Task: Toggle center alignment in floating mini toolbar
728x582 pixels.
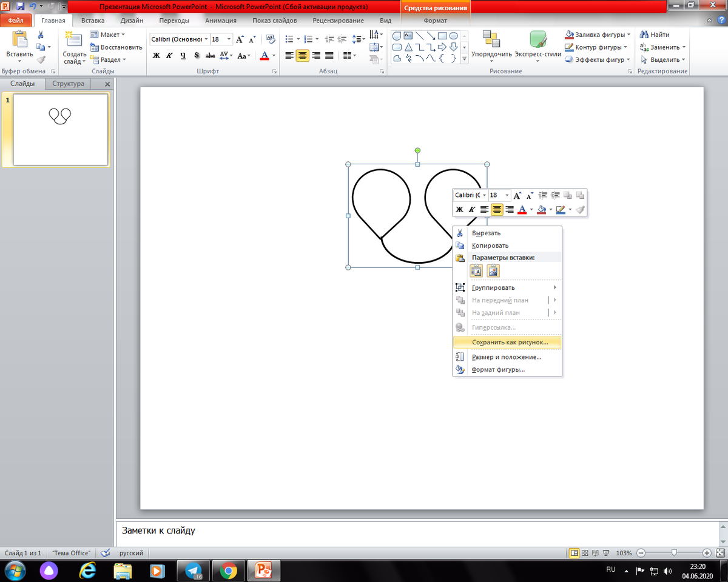Action: pos(497,209)
